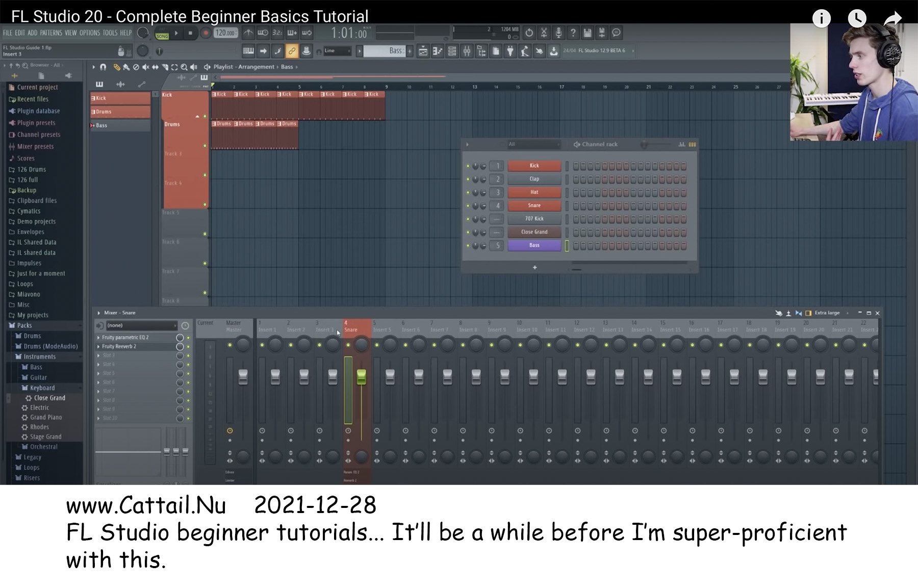
Task: Open the EDIT menu
Action: click(20, 33)
